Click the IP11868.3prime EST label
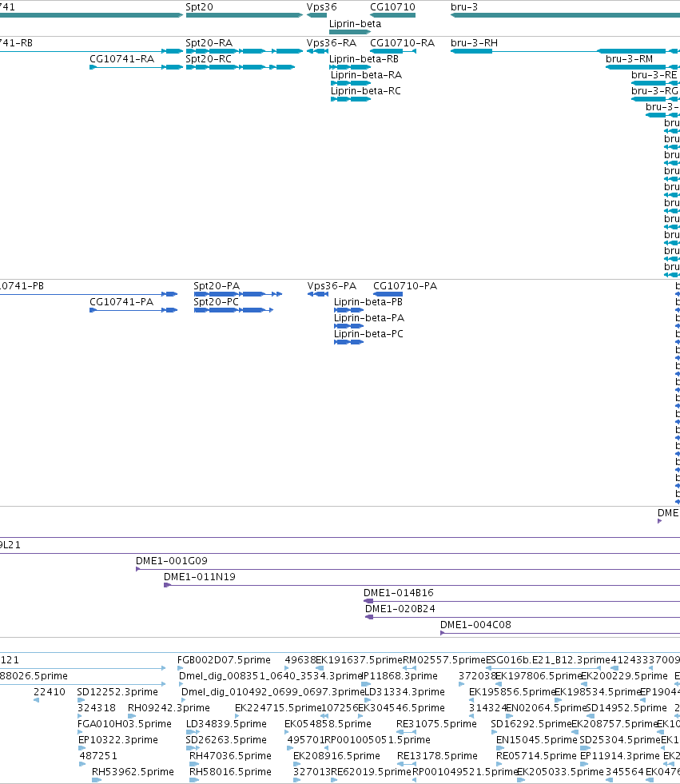Viewport: 680px width, 784px height. click(400, 676)
